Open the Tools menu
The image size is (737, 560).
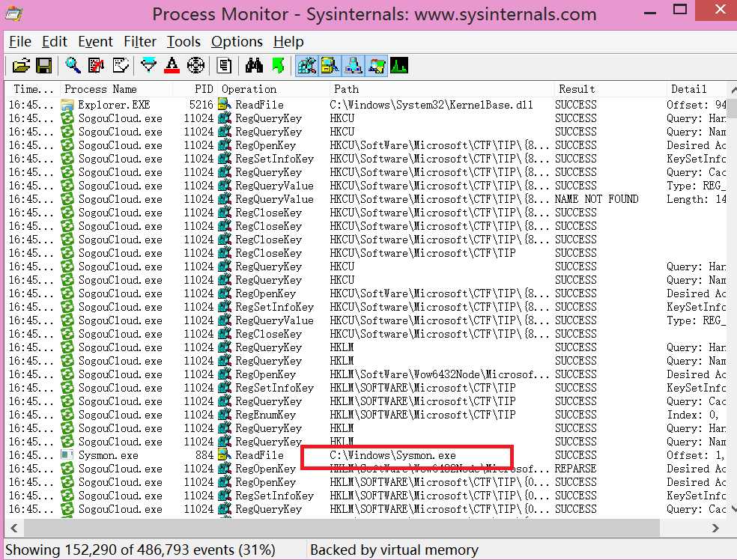(x=184, y=42)
